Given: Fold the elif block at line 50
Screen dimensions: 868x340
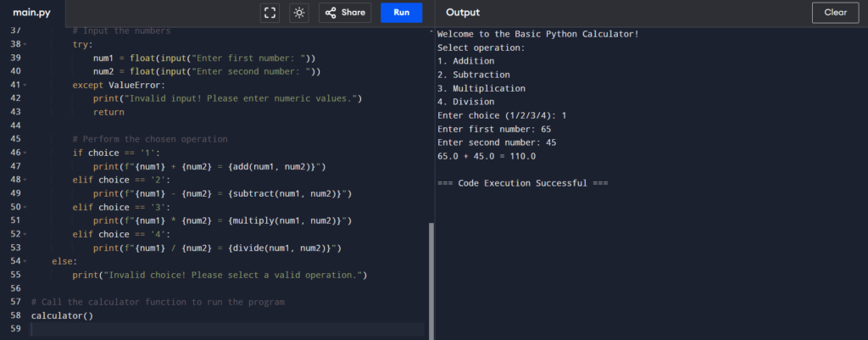Looking at the screenshot, I should [25, 207].
